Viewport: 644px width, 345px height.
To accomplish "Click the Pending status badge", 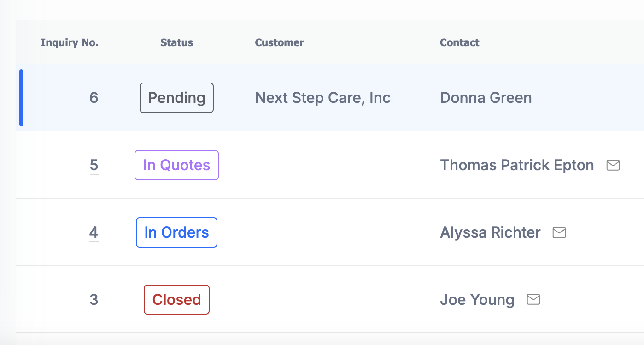I will 176,98.
